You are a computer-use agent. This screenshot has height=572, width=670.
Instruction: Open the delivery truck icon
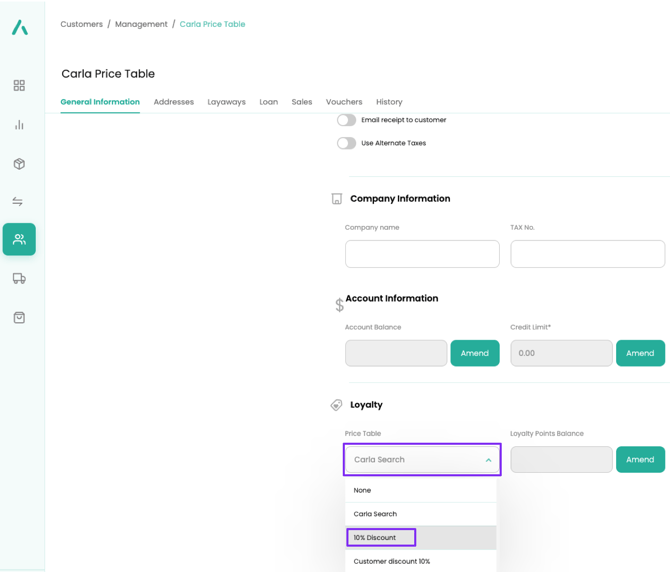(19, 279)
